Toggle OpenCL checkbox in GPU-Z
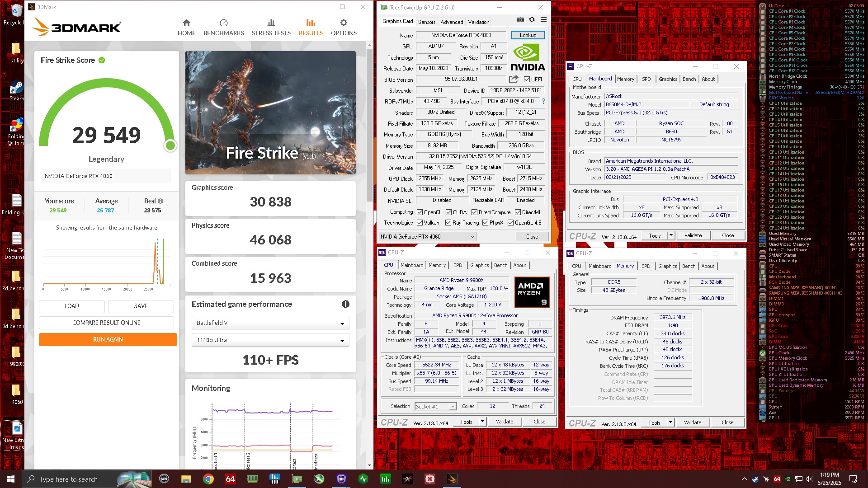 pos(420,212)
